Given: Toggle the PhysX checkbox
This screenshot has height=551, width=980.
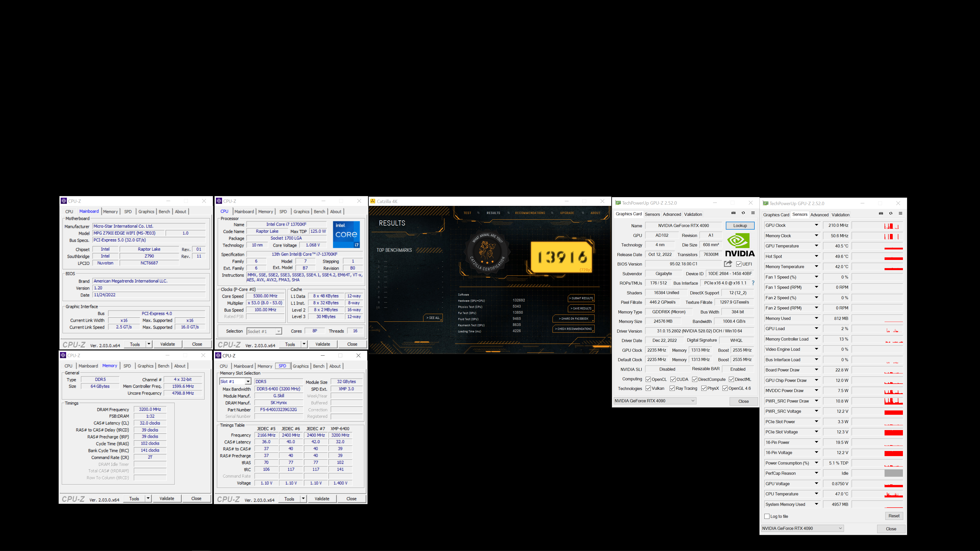Looking at the screenshot, I should tap(704, 388).
